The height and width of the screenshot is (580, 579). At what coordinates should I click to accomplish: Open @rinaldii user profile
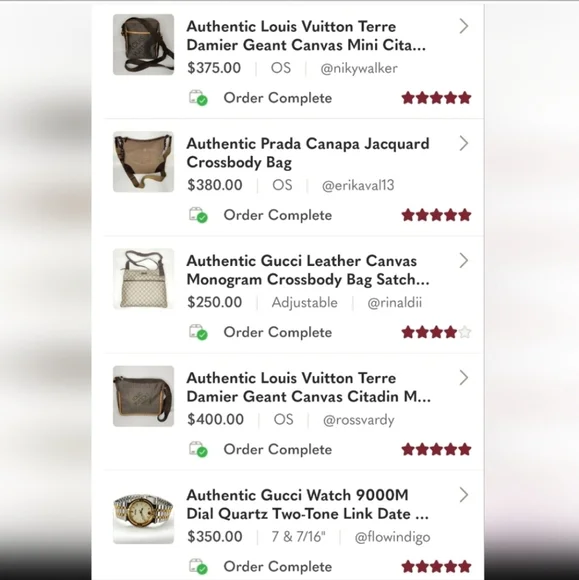(x=394, y=303)
